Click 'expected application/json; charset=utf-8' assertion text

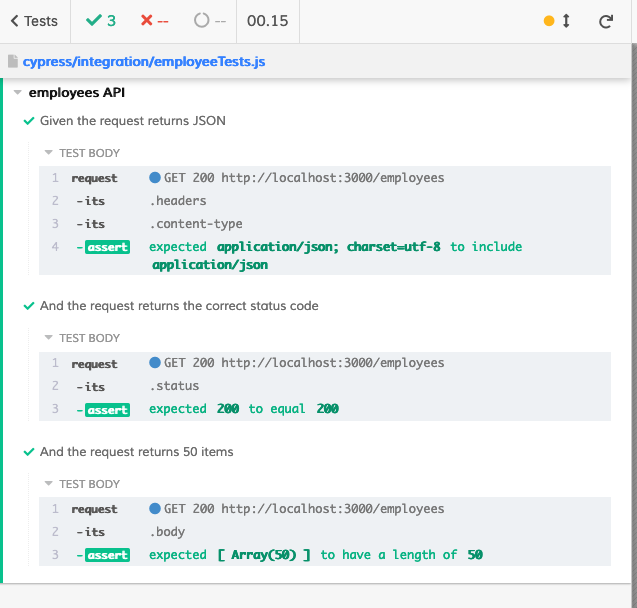[295, 247]
